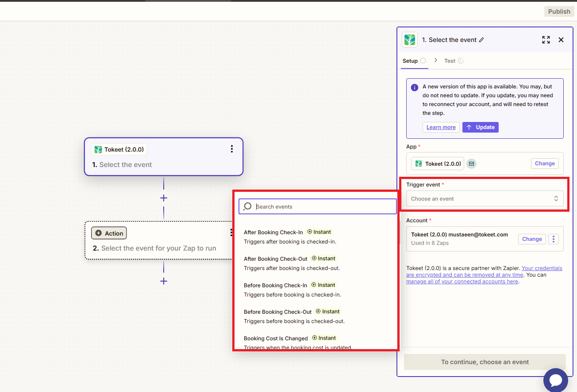The height and width of the screenshot is (392, 577).
Task: Switch to the Test tab
Action: click(x=454, y=61)
